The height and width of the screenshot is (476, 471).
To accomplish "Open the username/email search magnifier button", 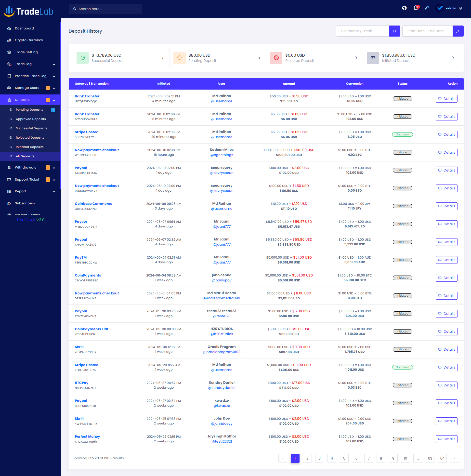I will (x=395, y=31).
